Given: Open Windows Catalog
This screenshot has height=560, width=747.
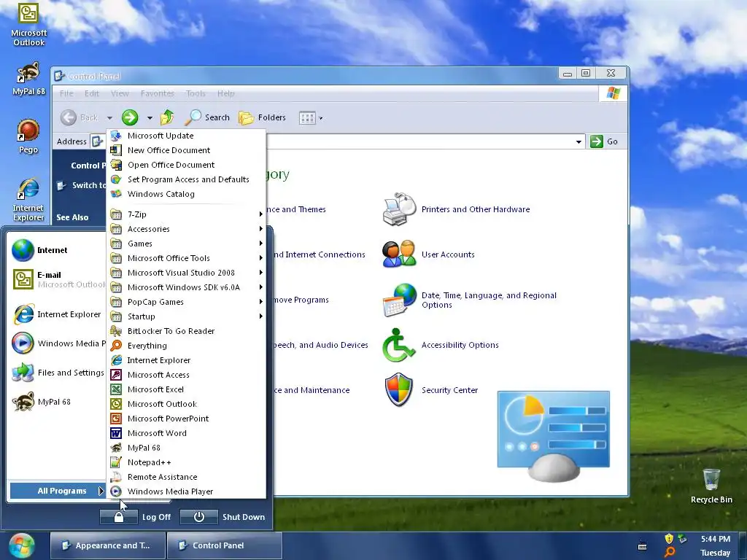Looking at the screenshot, I should pos(186,194).
